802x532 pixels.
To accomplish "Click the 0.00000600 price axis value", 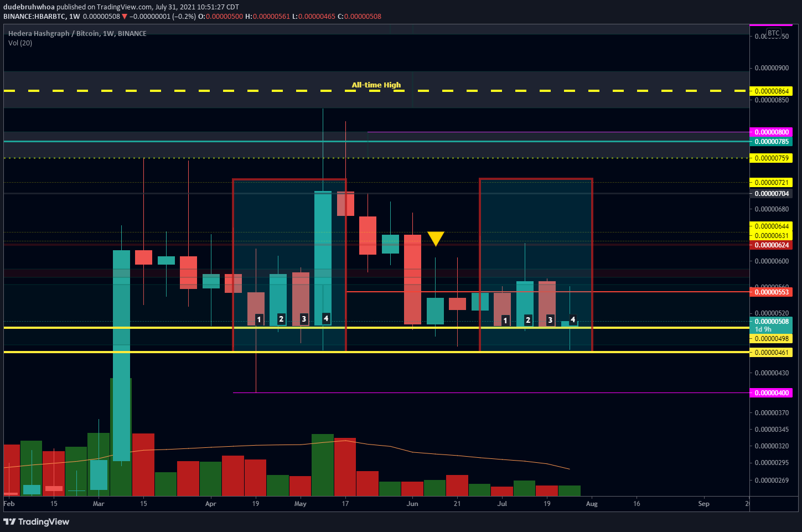I will click(772, 261).
